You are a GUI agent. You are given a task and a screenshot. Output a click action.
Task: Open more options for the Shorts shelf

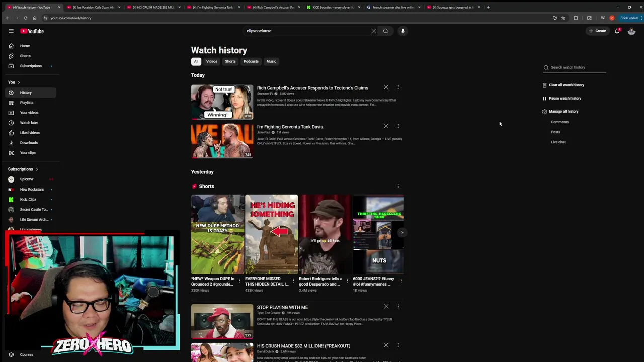[398, 186]
